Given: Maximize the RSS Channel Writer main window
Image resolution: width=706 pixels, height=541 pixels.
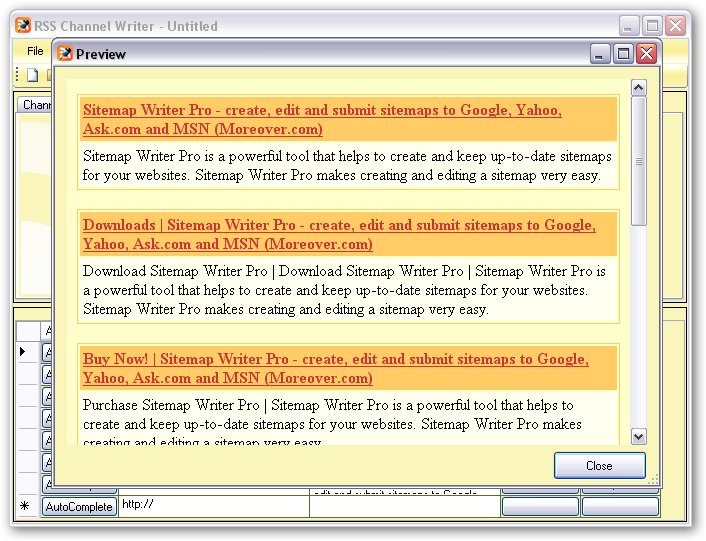Looking at the screenshot, I should [652, 25].
